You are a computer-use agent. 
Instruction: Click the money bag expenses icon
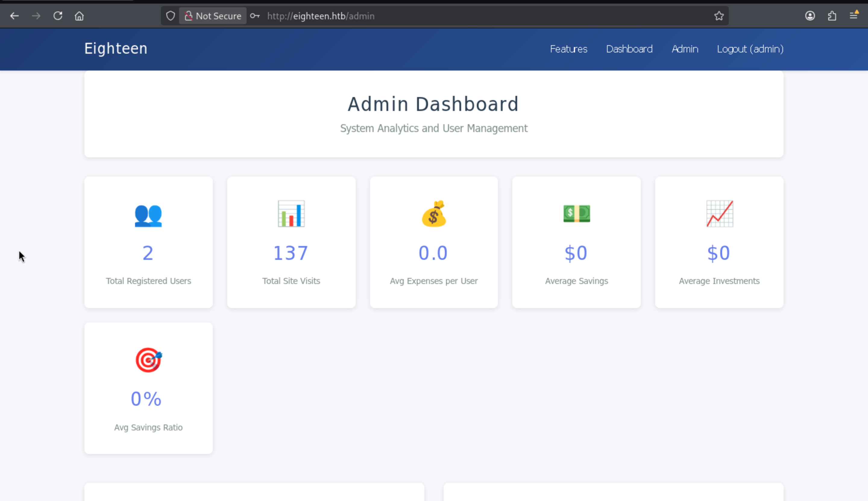tap(434, 214)
